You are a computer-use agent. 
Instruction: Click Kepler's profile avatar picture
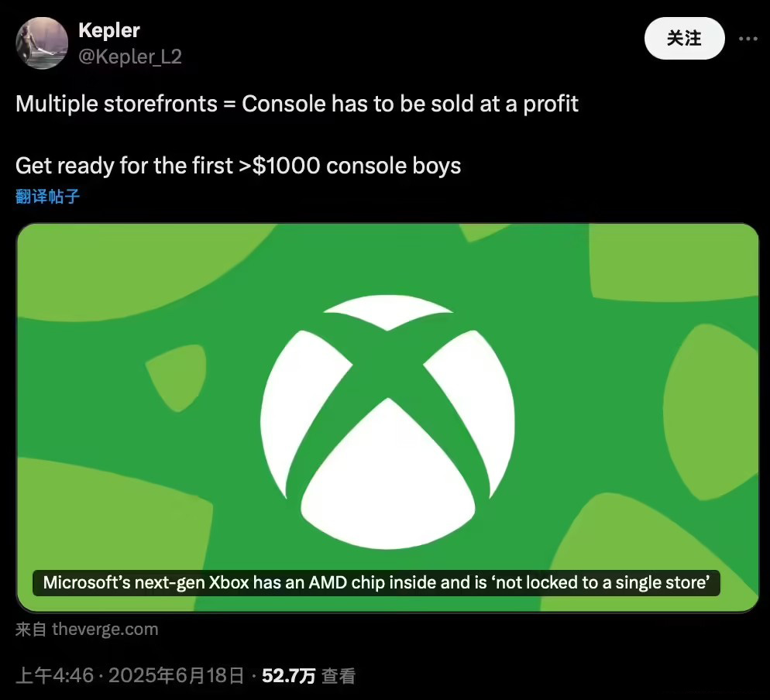point(42,43)
